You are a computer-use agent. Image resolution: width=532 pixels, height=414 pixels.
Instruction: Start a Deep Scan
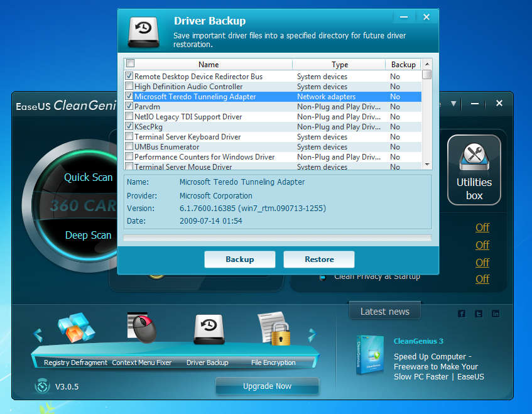tap(88, 235)
